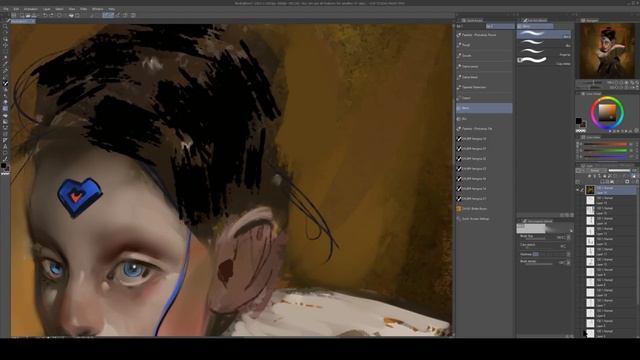Open the File menu

pos(5,9)
